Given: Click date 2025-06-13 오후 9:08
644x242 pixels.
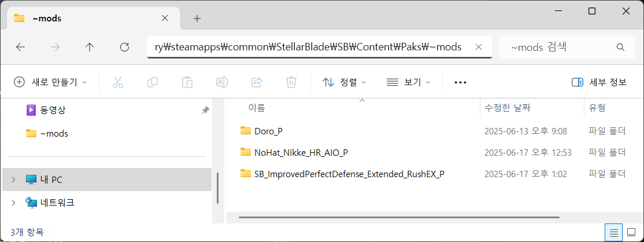Looking at the screenshot, I should tap(525, 131).
